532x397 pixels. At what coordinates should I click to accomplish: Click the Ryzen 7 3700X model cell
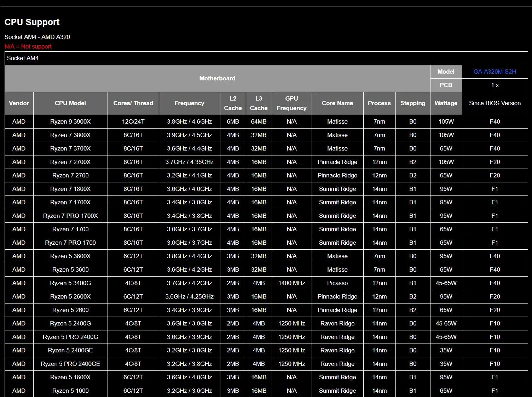tap(70, 148)
